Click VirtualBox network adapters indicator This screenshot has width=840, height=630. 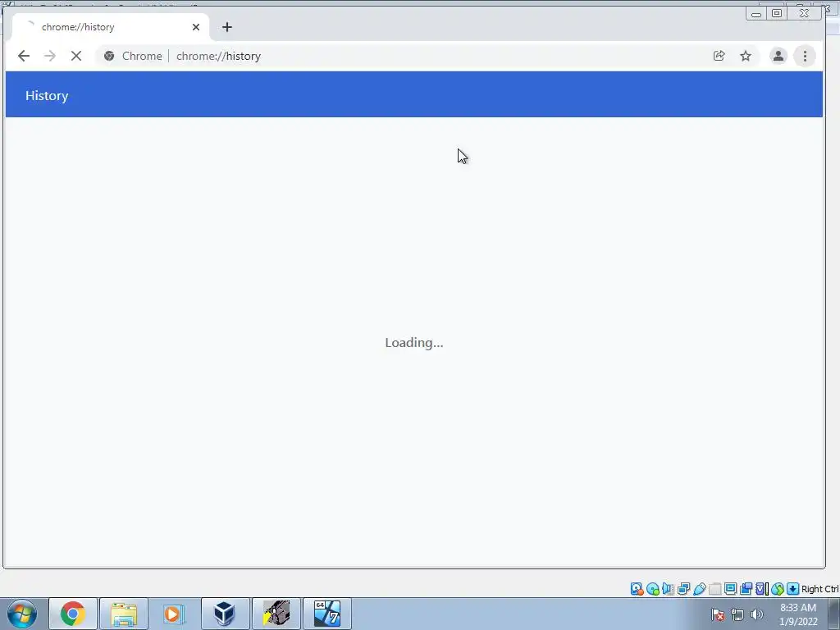[683, 589]
